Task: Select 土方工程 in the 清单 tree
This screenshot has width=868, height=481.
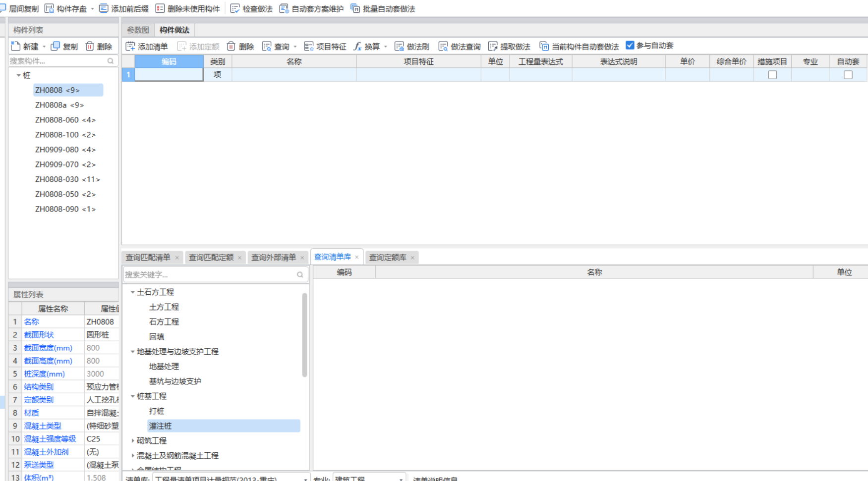Action: [164, 307]
